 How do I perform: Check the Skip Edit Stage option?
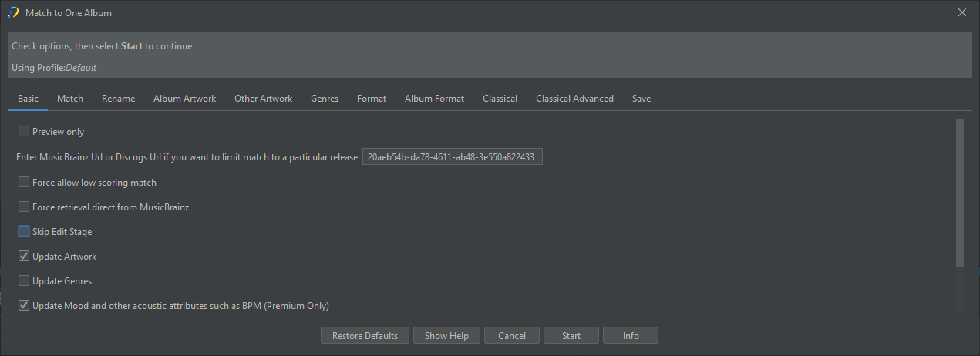24,232
